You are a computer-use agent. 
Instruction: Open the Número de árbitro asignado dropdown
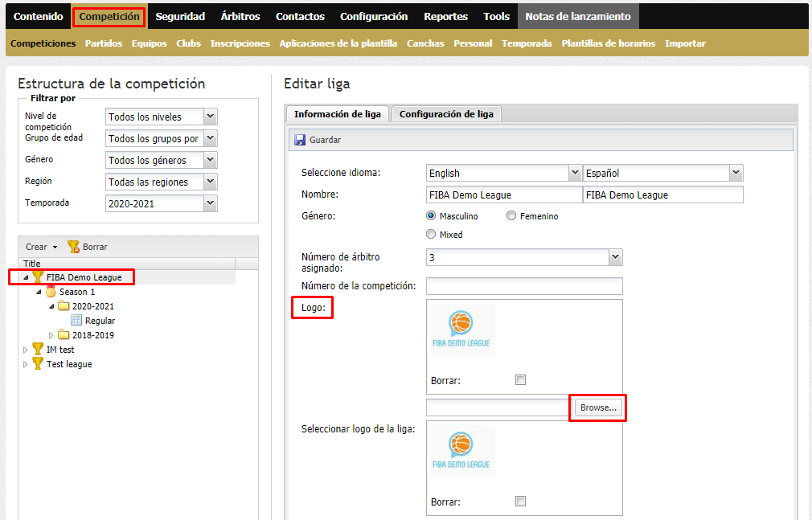[615, 257]
